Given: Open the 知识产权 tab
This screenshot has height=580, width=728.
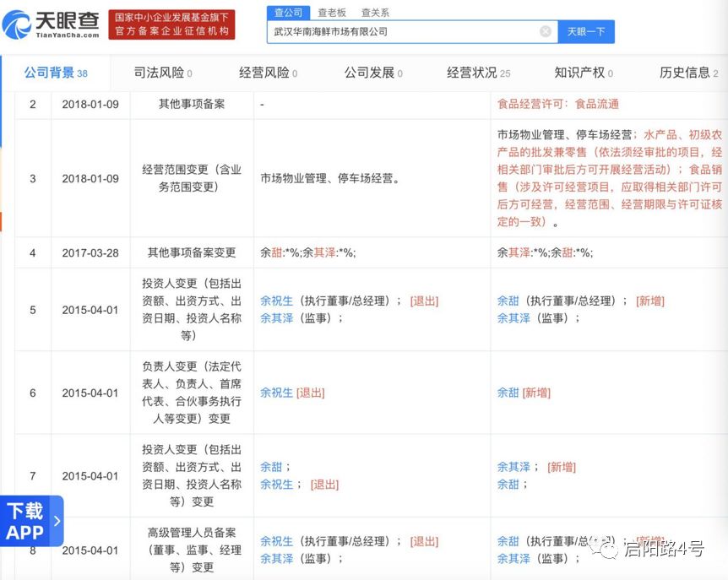Looking at the screenshot, I should coord(584,73).
